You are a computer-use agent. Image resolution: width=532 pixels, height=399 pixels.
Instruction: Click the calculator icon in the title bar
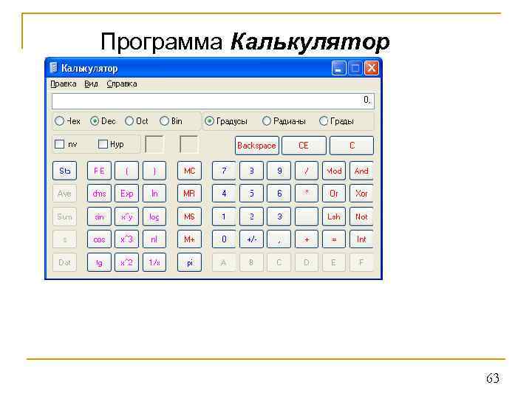coord(53,68)
